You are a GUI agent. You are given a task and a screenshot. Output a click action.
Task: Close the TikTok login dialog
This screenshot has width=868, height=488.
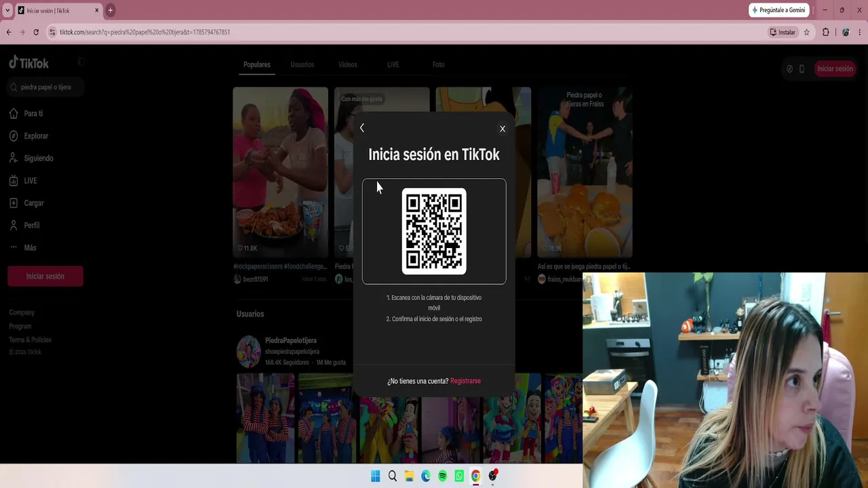502,129
